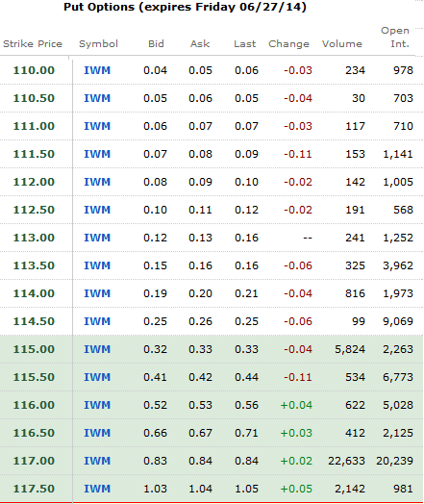Click volume 22,633 in 117.00 row
424x504 pixels.
pyautogui.click(x=346, y=462)
